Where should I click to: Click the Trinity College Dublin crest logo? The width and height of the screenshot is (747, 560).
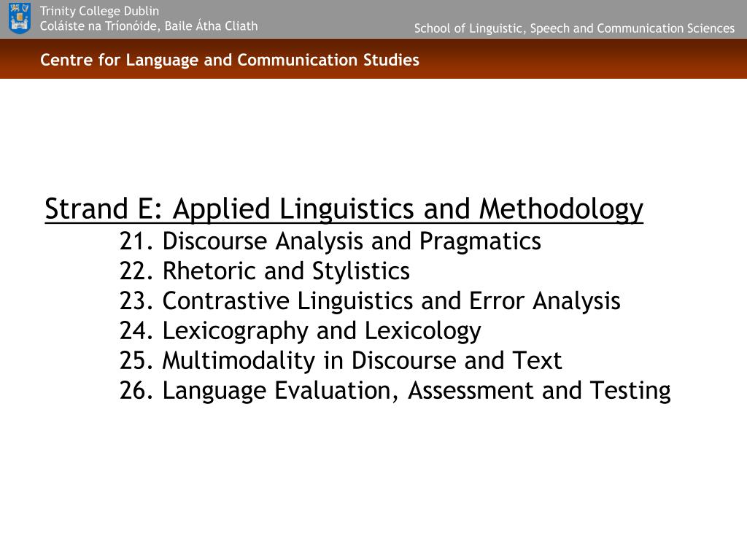click(20, 18)
